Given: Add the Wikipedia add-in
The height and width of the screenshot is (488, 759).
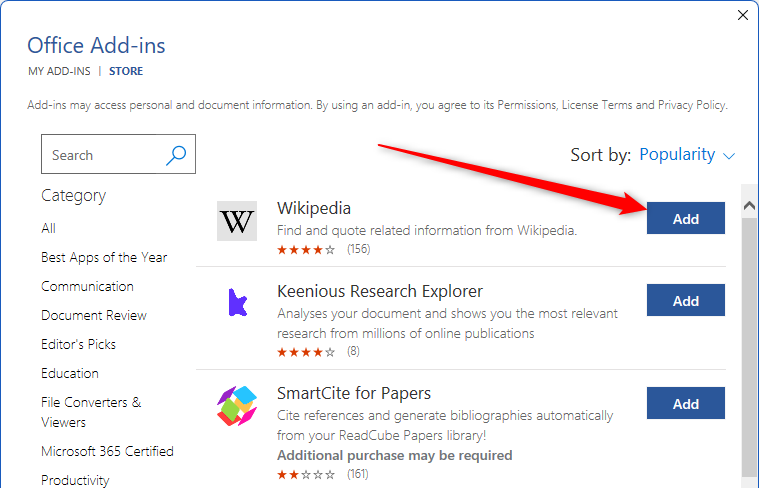Looking at the screenshot, I should tap(685, 218).
